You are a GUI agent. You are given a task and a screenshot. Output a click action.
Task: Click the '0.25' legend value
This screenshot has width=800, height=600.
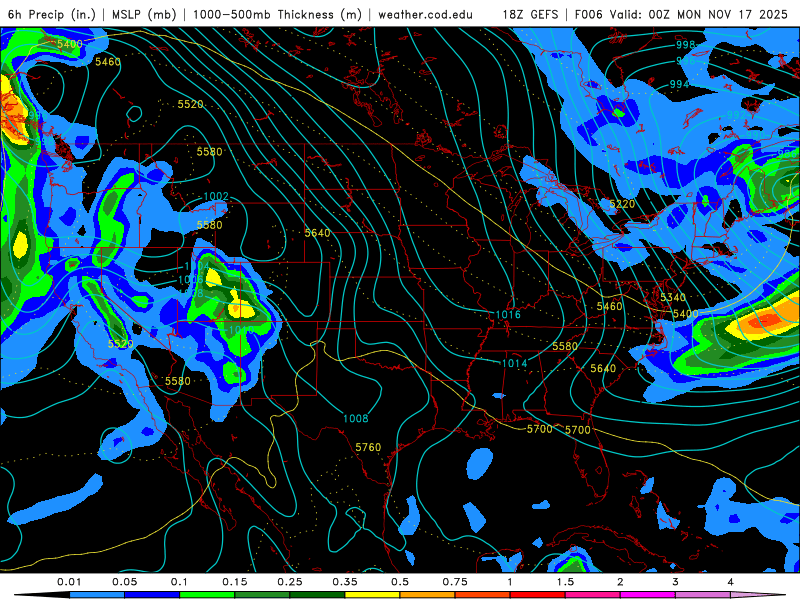coord(290,582)
